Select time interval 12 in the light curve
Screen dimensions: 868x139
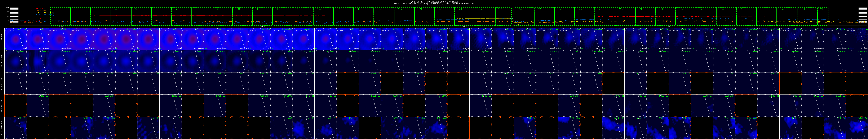pyautogui.click(x=283, y=16)
